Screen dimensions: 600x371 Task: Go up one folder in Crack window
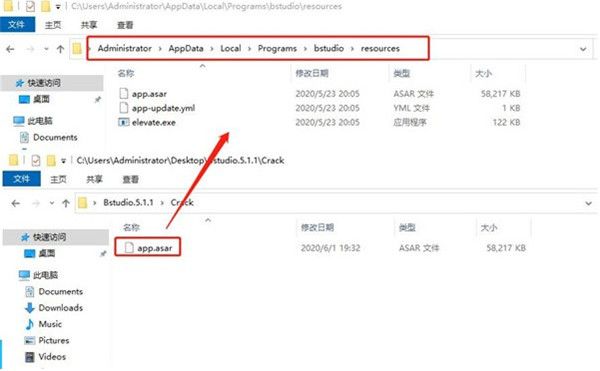point(66,203)
